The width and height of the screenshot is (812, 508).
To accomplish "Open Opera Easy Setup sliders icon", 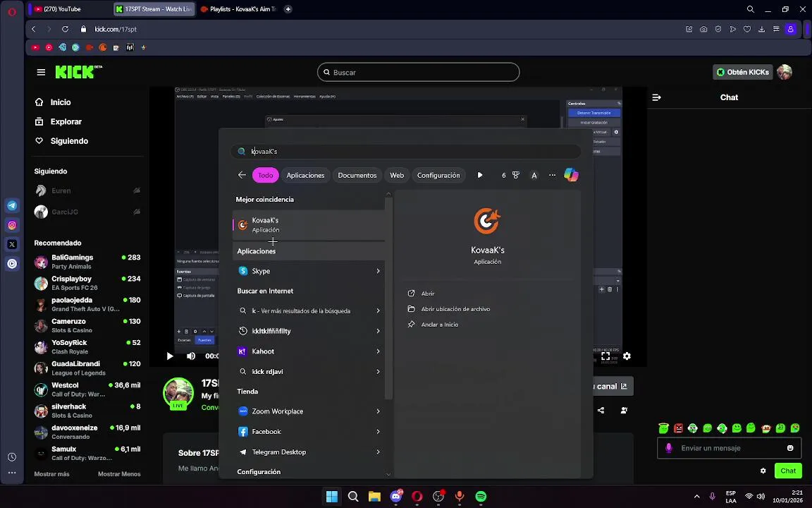I will pyautogui.click(x=776, y=29).
